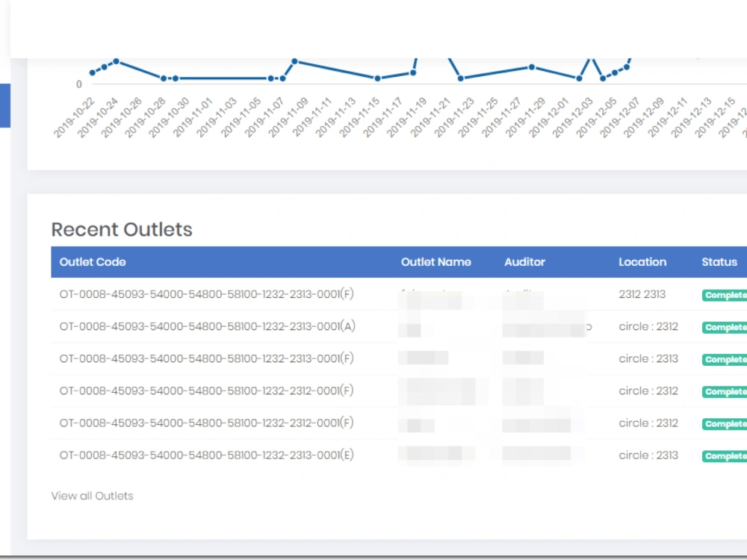Image resolution: width=747 pixels, height=560 pixels.
Task: Select outlet code in the 2312 2313 location row
Action: pyautogui.click(x=206, y=293)
